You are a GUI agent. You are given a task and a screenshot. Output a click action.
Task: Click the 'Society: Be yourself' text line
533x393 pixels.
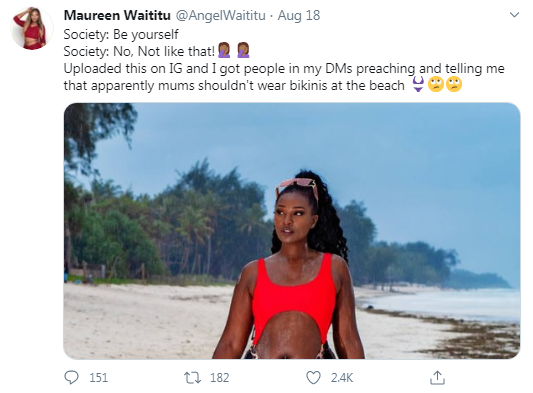click(x=121, y=34)
